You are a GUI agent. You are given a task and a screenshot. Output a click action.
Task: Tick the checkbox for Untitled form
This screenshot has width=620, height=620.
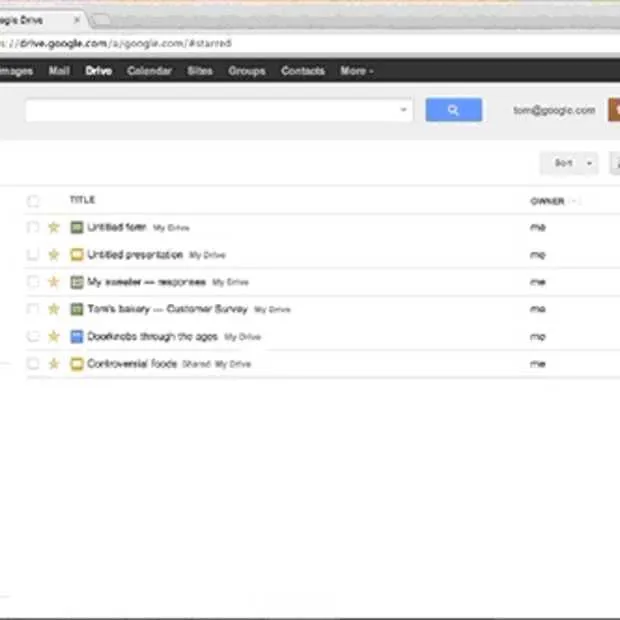point(33,227)
